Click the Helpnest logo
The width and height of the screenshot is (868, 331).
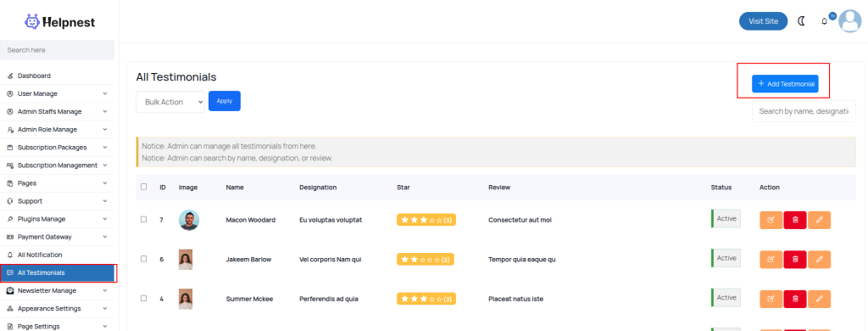click(60, 22)
